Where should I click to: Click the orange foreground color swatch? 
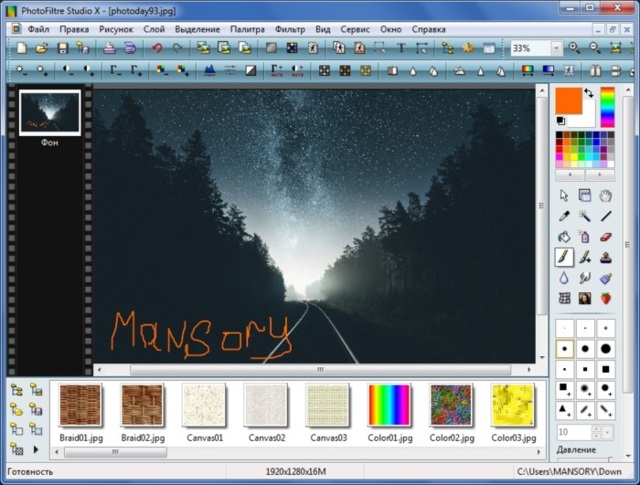pyautogui.click(x=568, y=100)
